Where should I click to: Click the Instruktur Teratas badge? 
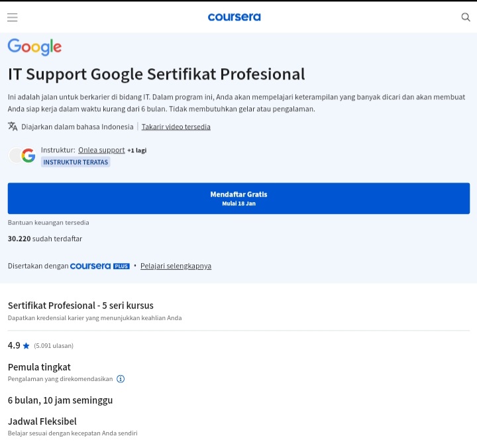click(x=76, y=162)
